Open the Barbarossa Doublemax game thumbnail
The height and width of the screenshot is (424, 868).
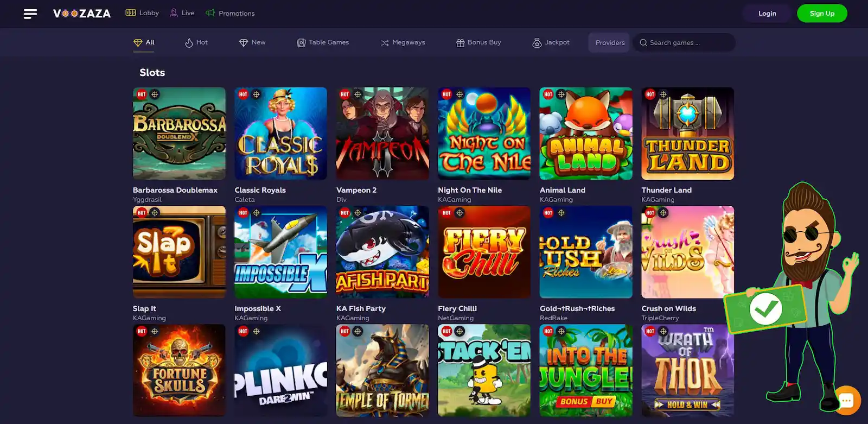point(179,134)
